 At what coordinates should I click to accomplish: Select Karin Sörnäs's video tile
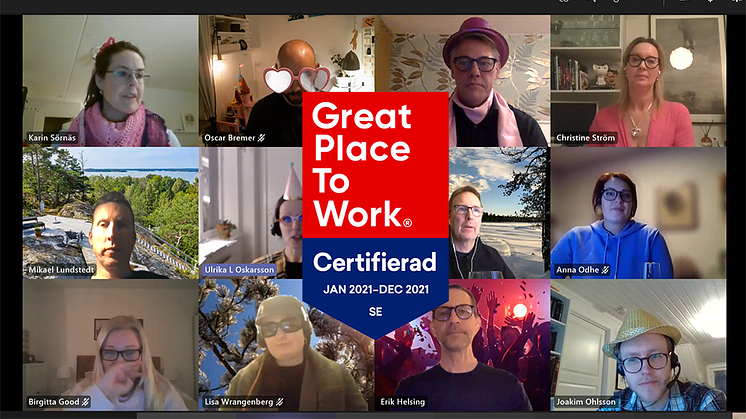(110, 80)
